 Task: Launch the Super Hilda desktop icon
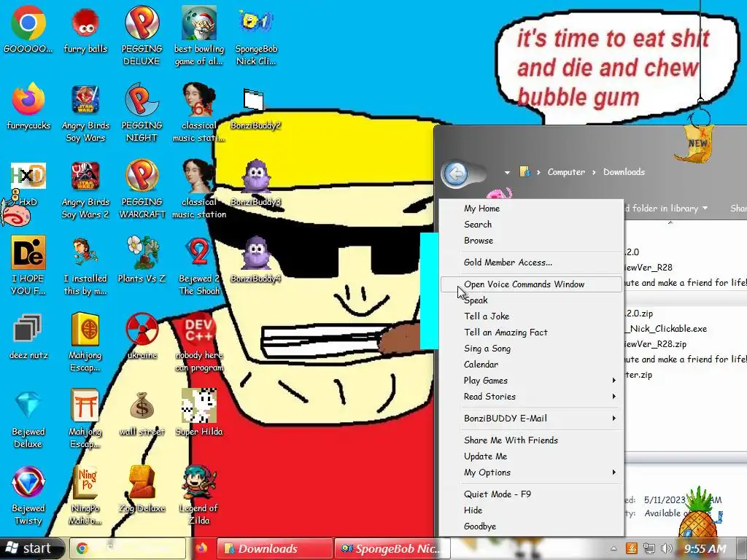[199, 413]
